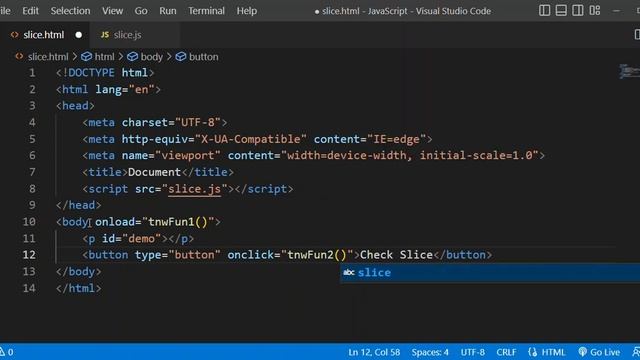Click slice.html in the breadcrumb
The image size is (640, 360).
point(48,57)
